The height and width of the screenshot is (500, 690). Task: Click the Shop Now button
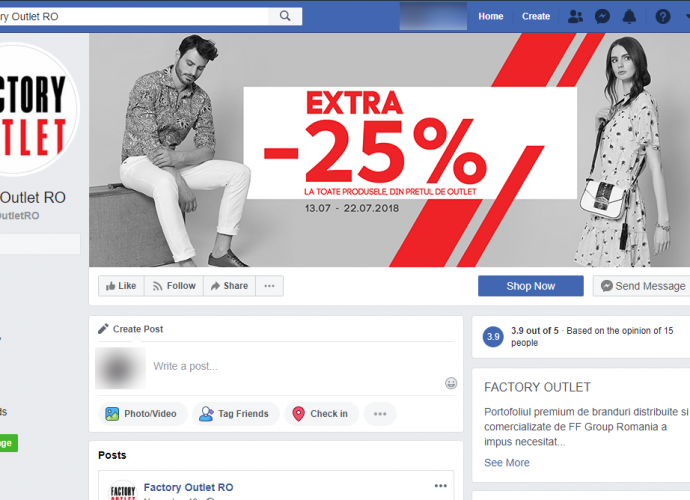[x=531, y=286]
